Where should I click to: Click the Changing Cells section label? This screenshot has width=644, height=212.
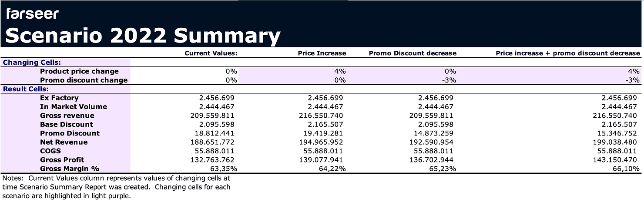[x=32, y=62]
